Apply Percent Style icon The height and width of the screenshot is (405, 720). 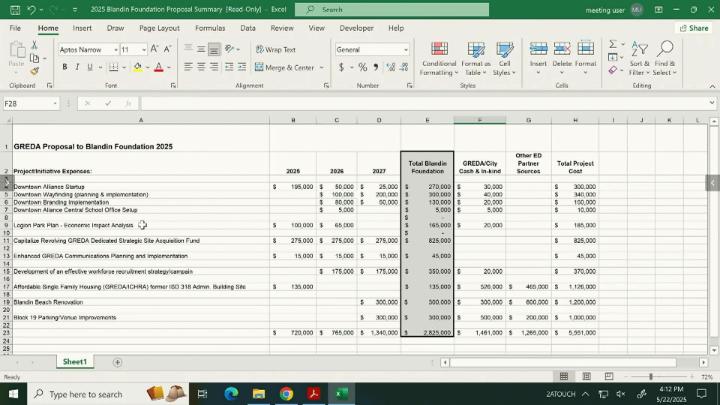(363, 68)
